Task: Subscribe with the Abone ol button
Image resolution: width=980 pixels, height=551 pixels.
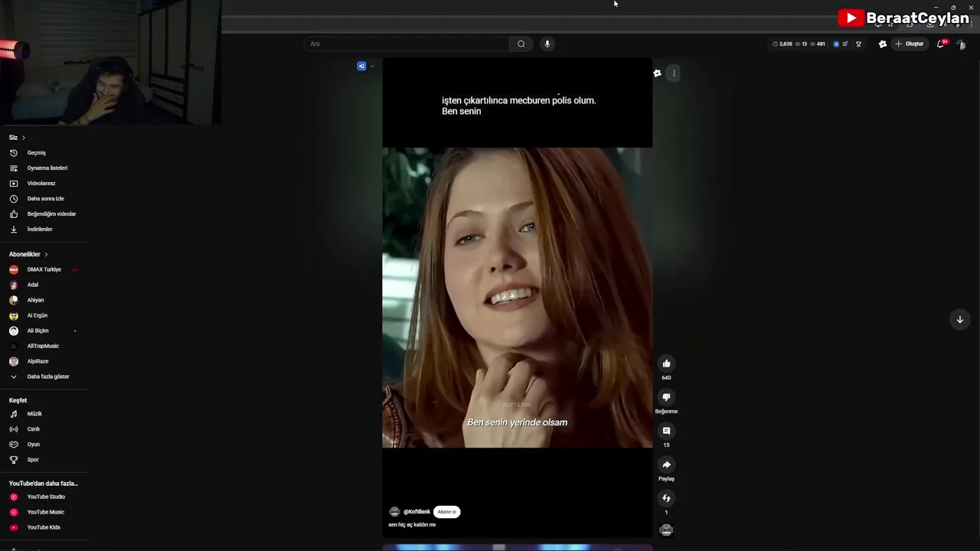Action: (x=446, y=512)
